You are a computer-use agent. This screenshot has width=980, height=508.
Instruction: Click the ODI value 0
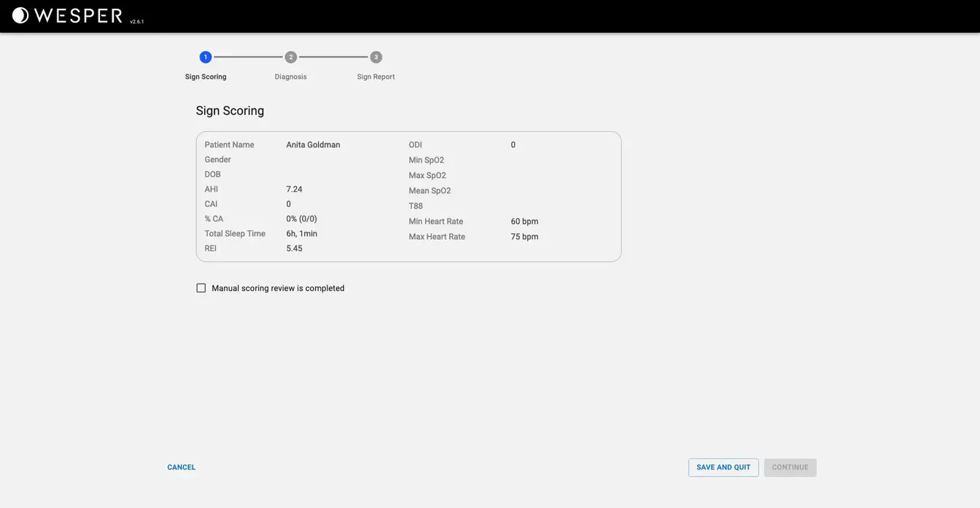point(513,143)
